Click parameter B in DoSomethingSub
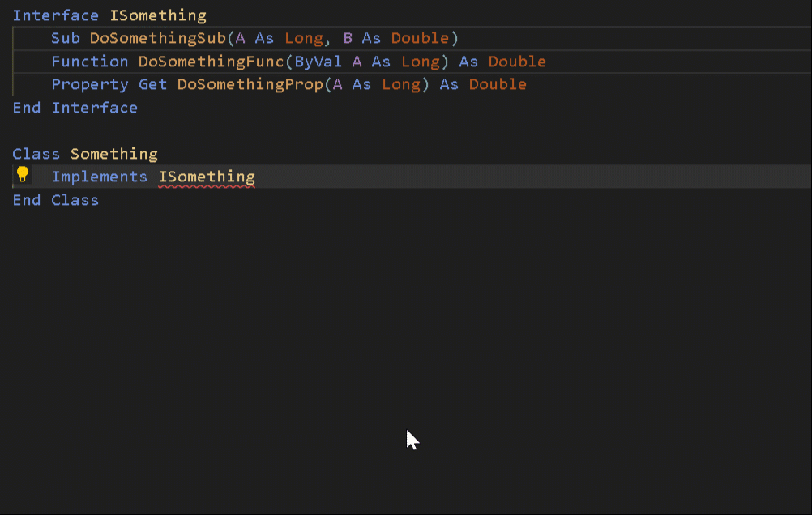Viewport: 812px width, 515px height. (348, 38)
